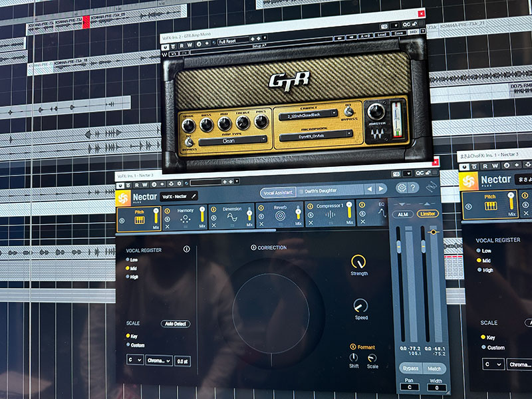Flip the GTR amp bypass switch
The width and height of the screenshot is (532, 399).
(x=190, y=142)
